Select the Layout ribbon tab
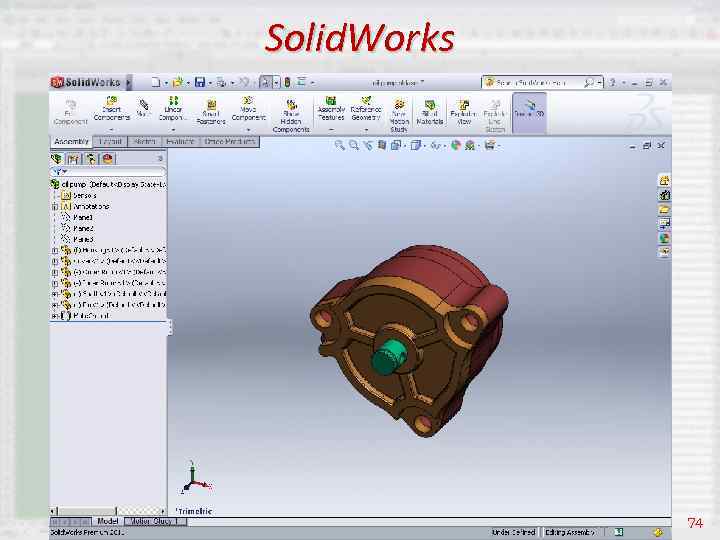 click(x=110, y=142)
